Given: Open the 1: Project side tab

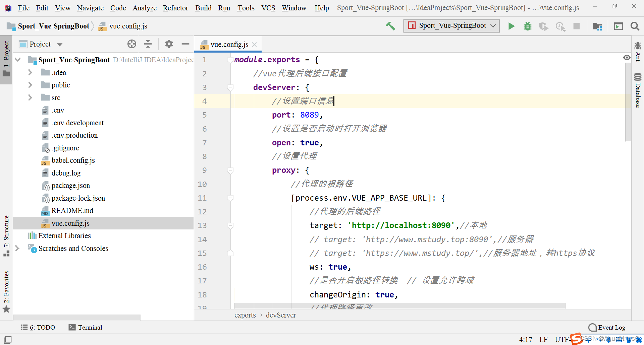Looking at the screenshot, I should coord(6,59).
